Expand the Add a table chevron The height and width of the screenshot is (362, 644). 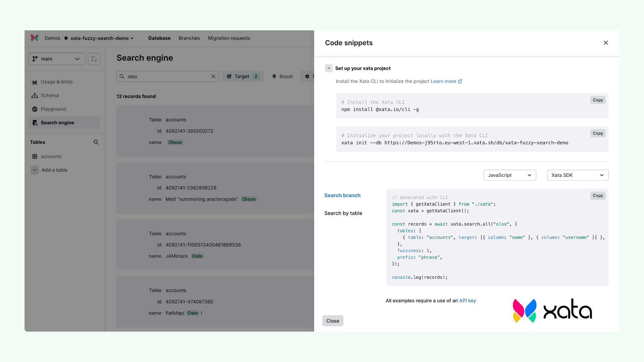pyautogui.click(x=35, y=170)
